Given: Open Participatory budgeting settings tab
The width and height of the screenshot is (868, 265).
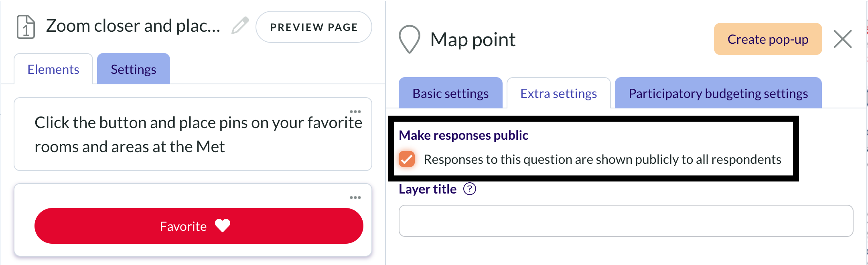Looking at the screenshot, I should (x=718, y=93).
